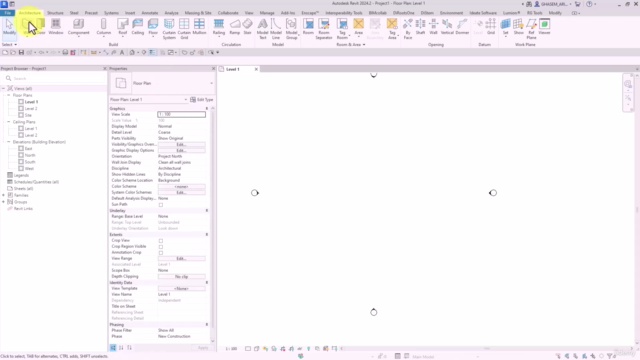The height and width of the screenshot is (360, 640).
Task: Select Schedules/Quantities (all) in browser
Action: tap(36, 182)
